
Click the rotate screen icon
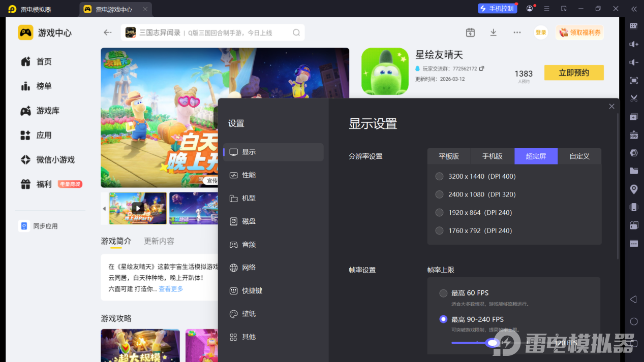[x=633, y=225]
